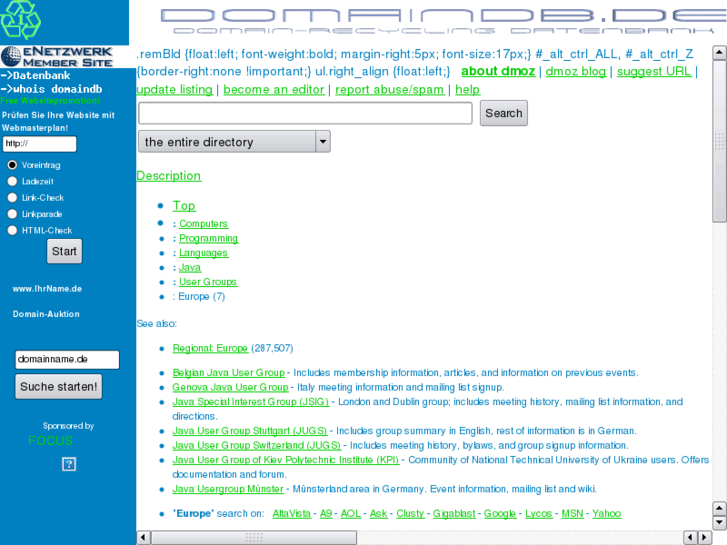Click the Description link
Viewport: 727px width, 545px height.
pyautogui.click(x=169, y=176)
